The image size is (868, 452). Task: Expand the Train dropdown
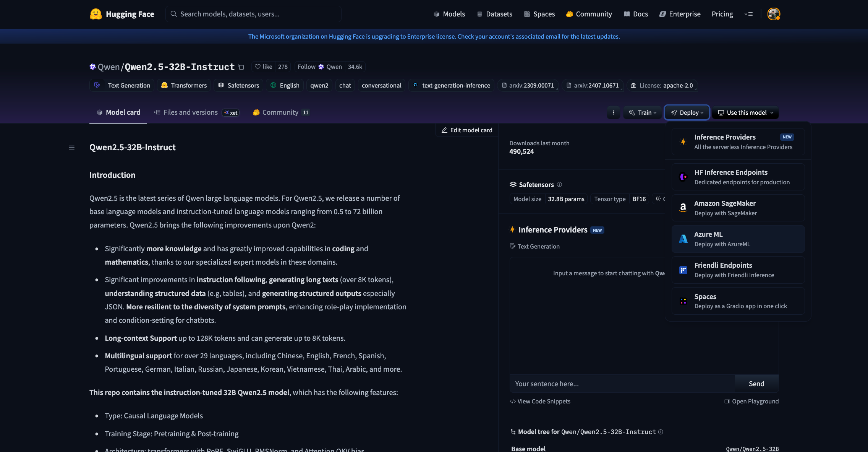pos(643,113)
